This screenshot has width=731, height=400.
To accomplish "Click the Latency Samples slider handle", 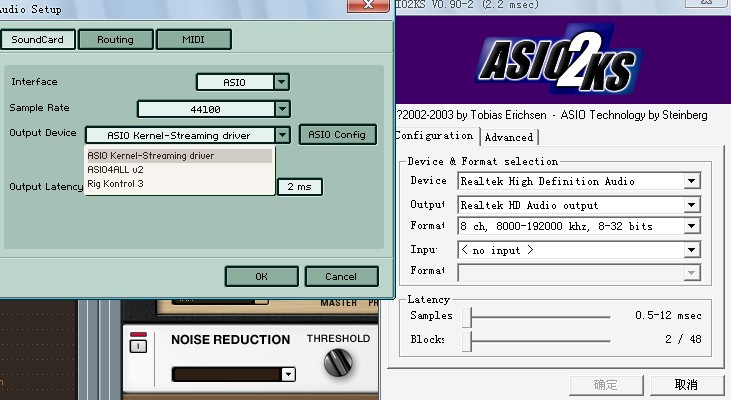I will 467,317.
